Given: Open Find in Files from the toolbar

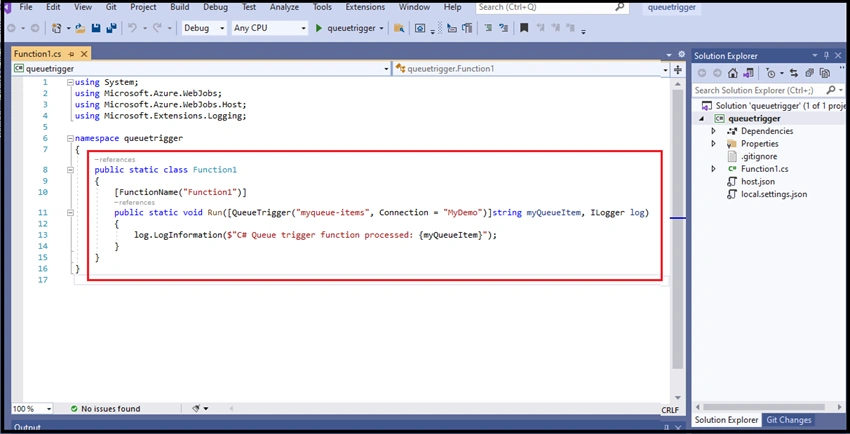Looking at the screenshot, I should click(x=399, y=28).
